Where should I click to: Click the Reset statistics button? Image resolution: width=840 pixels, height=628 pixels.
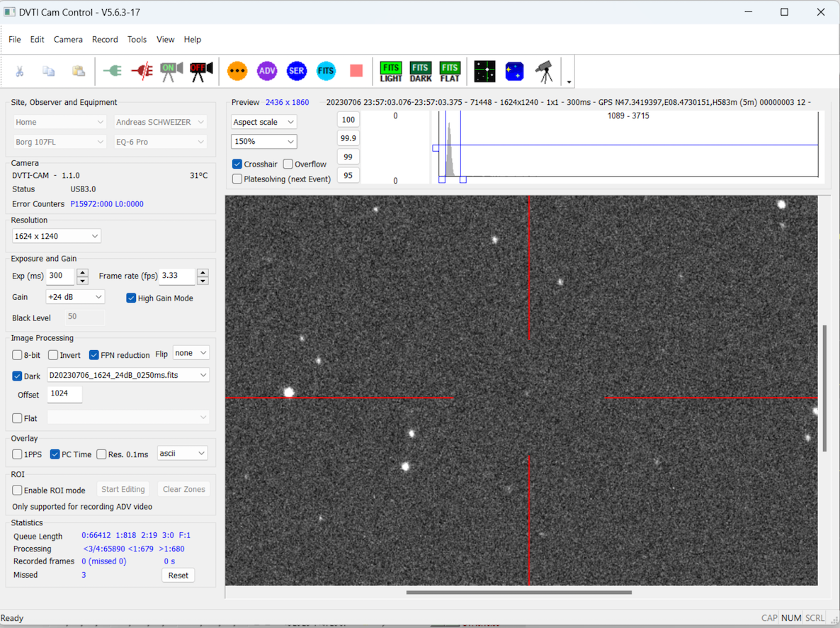(178, 576)
